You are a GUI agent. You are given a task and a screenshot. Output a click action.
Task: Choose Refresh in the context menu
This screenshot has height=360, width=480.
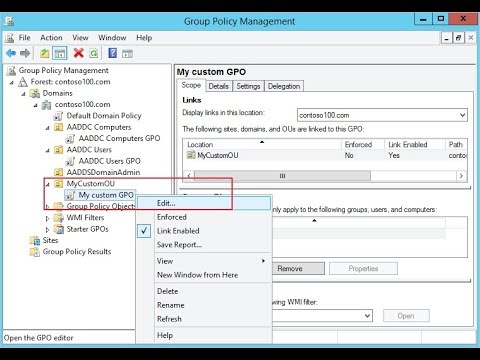pos(203,319)
